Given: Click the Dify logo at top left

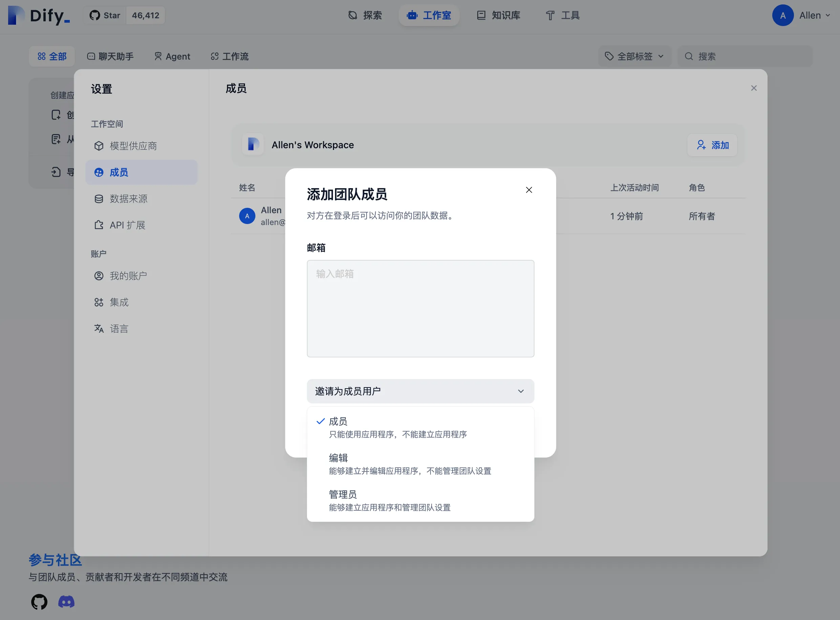Looking at the screenshot, I should click(39, 15).
